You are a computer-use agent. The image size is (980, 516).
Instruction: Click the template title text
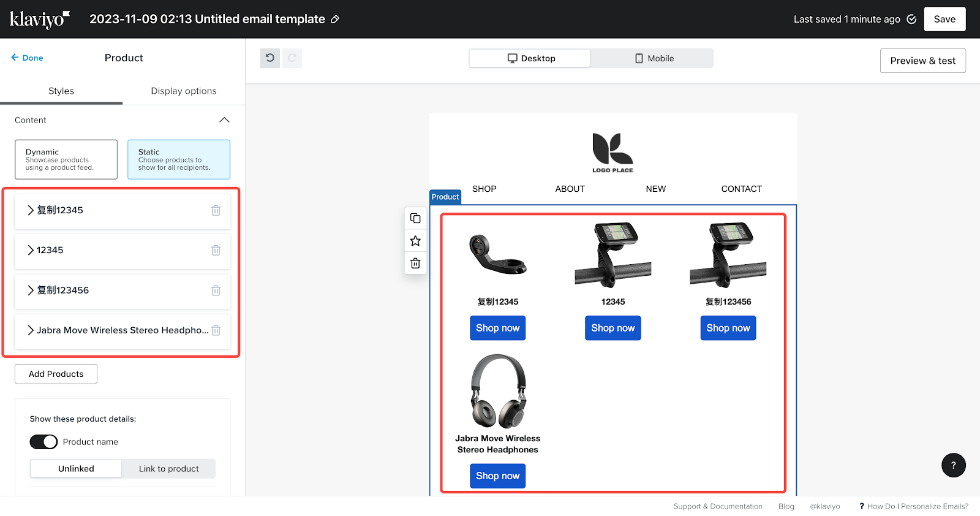[x=207, y=19]
